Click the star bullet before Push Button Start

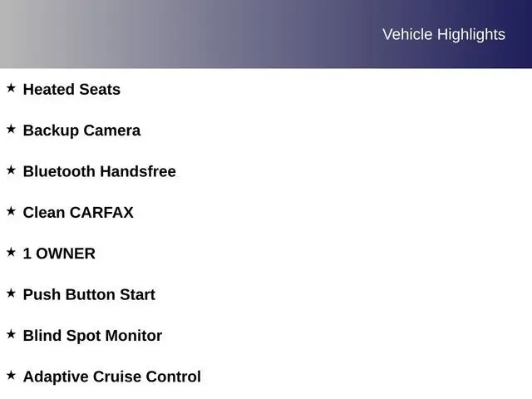coord(11,293)
